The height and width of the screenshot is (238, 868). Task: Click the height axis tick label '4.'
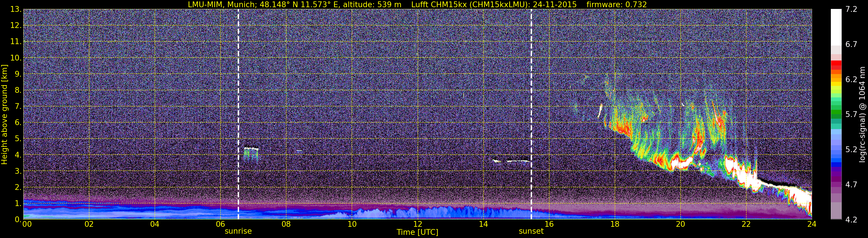point(18,155)
